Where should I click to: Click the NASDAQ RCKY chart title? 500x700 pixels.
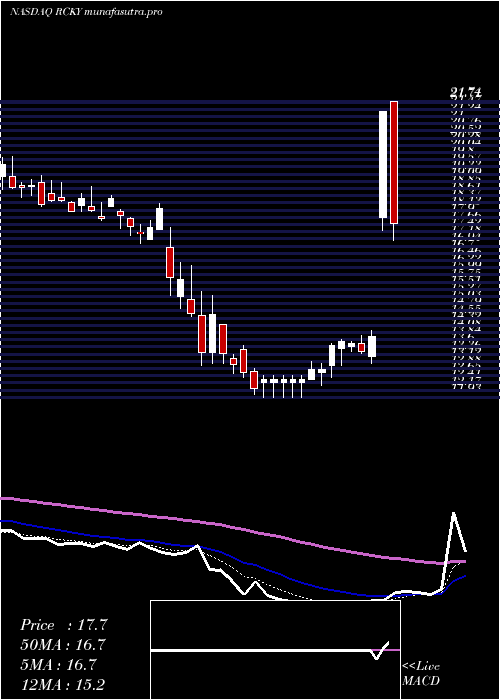click(x=86, y=12)
